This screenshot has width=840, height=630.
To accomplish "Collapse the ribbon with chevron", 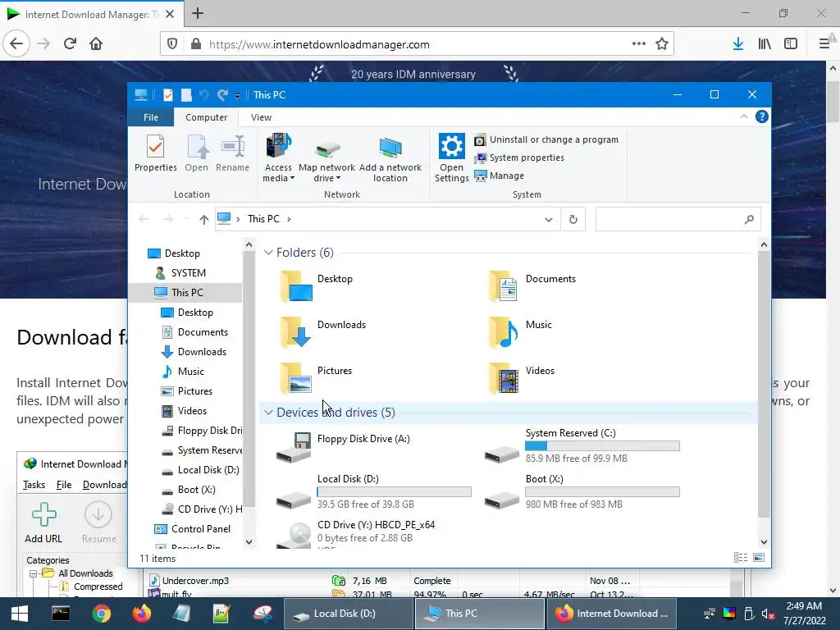I will [743, 116].
